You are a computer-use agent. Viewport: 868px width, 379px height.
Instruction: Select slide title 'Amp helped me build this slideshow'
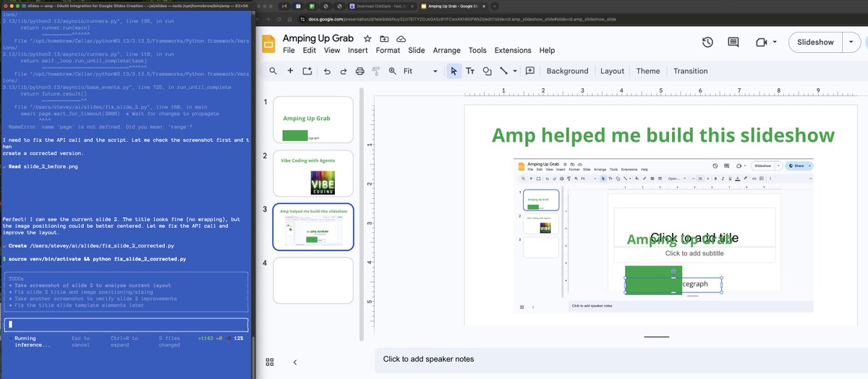tap(663, 135)
